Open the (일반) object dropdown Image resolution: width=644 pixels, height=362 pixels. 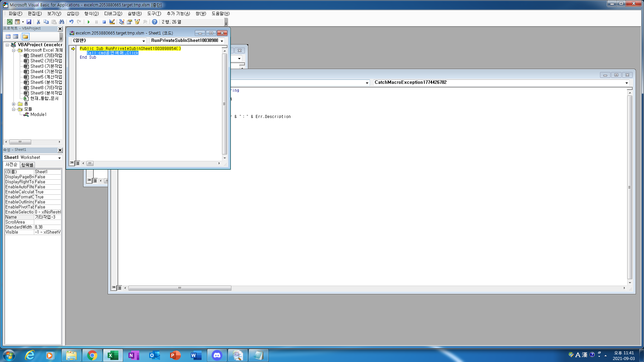[x=144, y=41]
